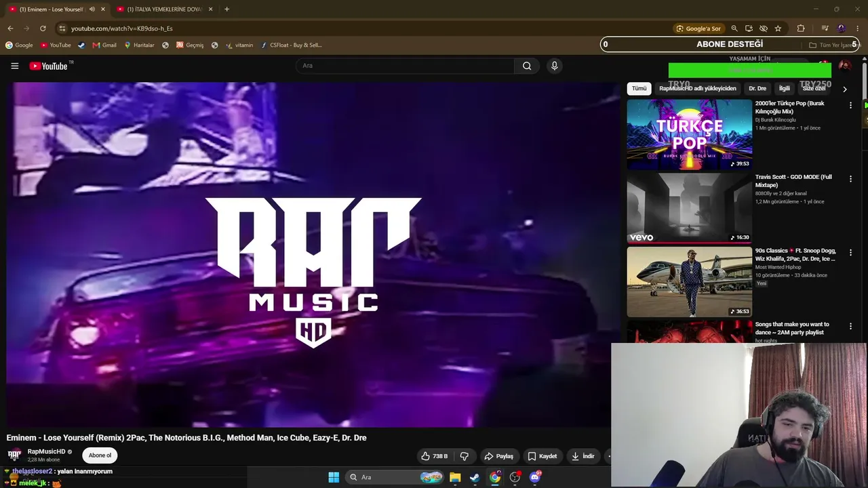Play the 90s Classics jet thumbnail
Viewport: 868px width, 488px height.
coord(689,283)
